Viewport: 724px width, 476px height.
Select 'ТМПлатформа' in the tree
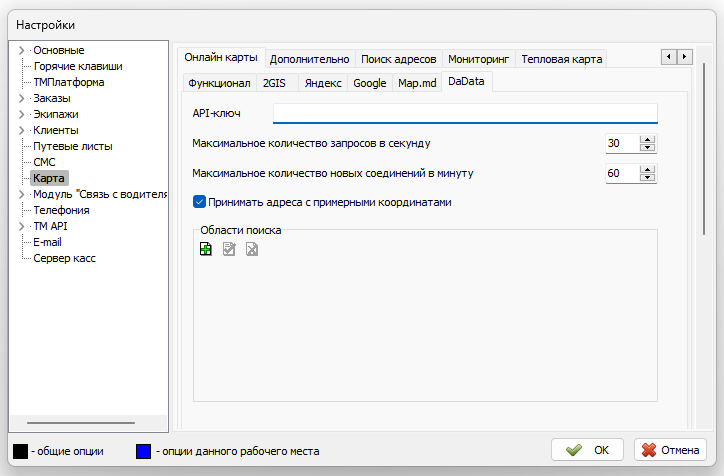tap(69, 82)
